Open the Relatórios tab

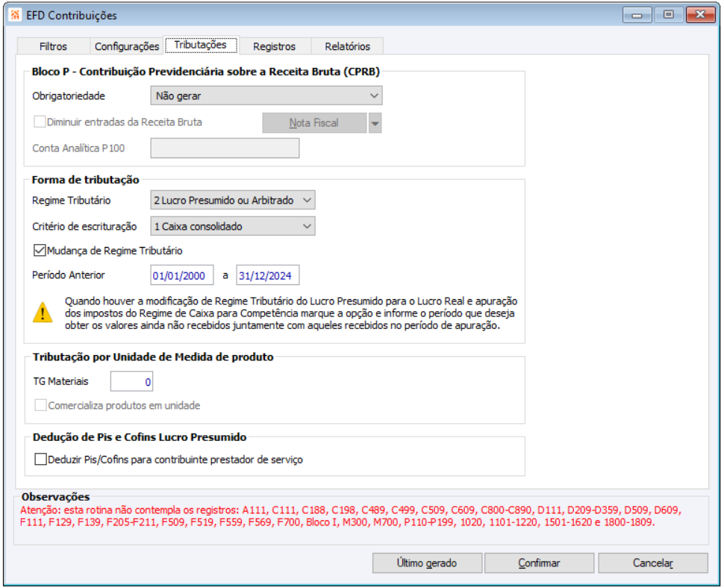347,46
